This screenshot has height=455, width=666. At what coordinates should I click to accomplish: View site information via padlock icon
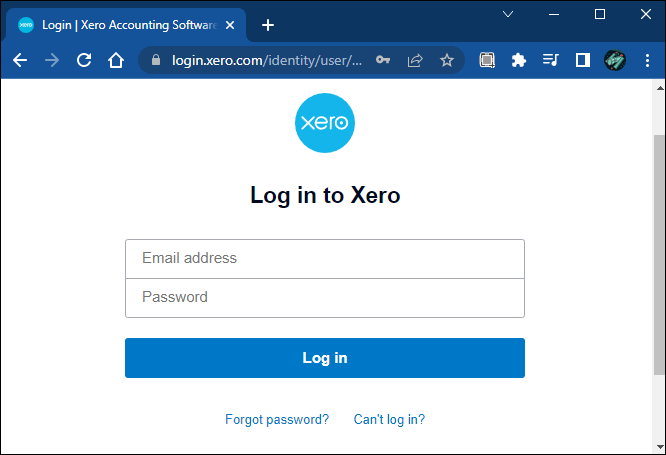[156, 60]
